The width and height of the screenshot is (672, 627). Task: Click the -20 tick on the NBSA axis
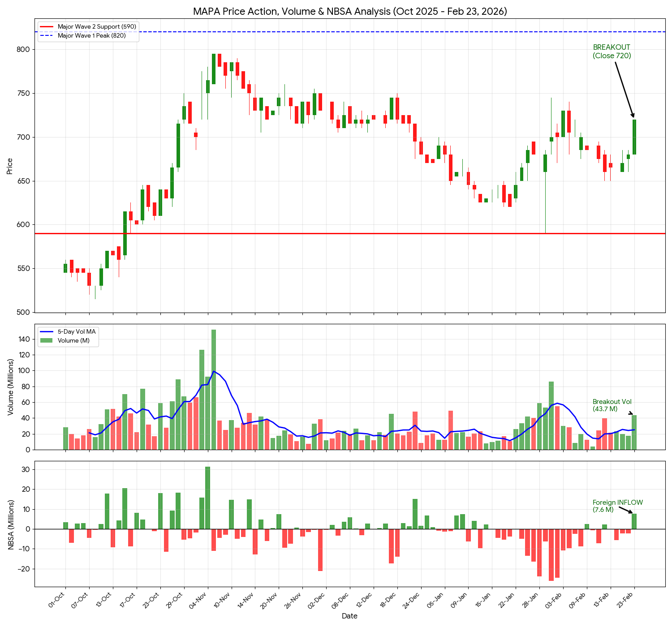coord(24,569)
